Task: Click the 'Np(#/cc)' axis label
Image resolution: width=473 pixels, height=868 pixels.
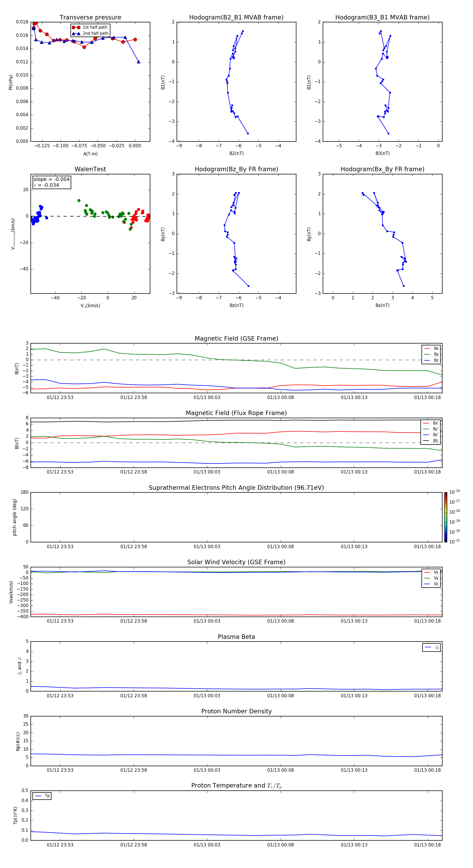Action: click(x=18, y=741)
